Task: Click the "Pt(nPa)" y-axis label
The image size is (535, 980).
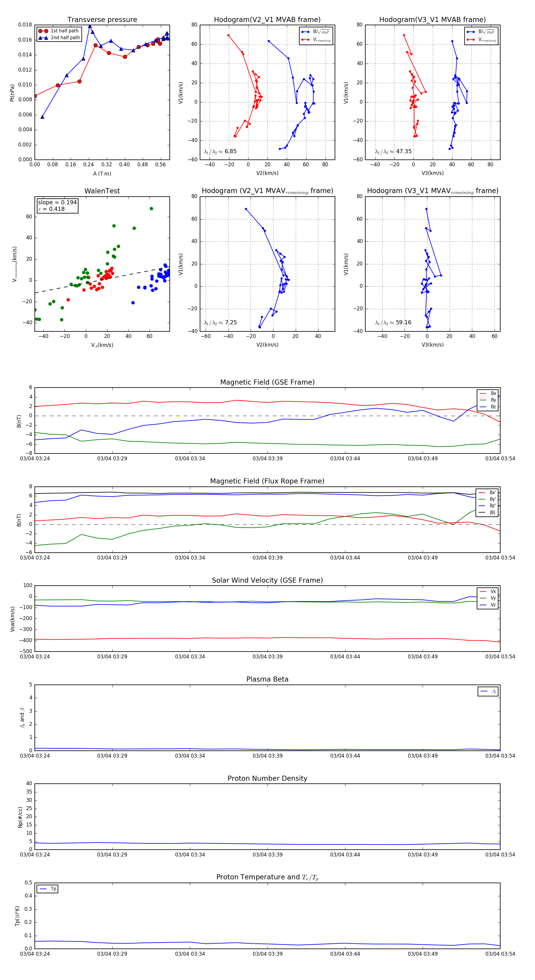Action: click(x=12, y=93)
